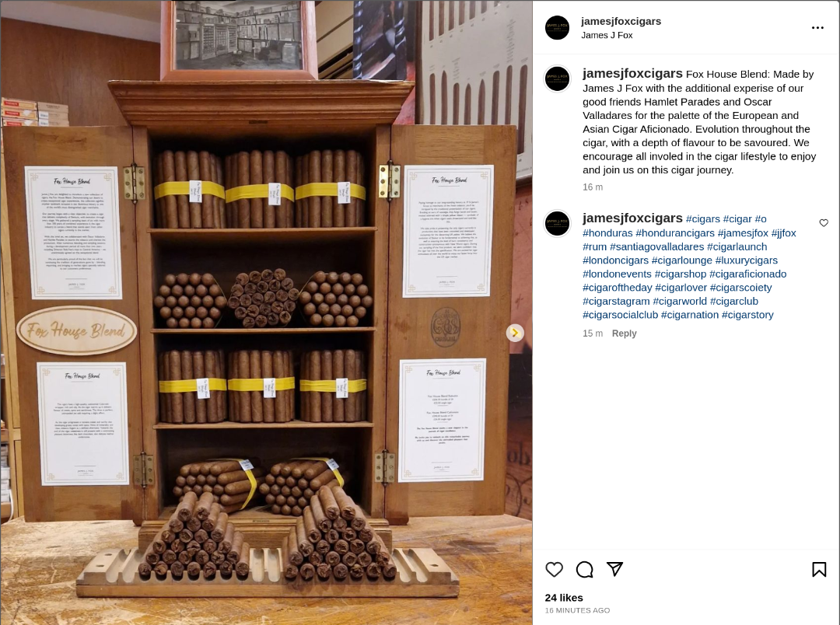This screenshot has width=840, height=625.
Task: Click the Reply link under the comment
Action: click(x=624, y=333)
